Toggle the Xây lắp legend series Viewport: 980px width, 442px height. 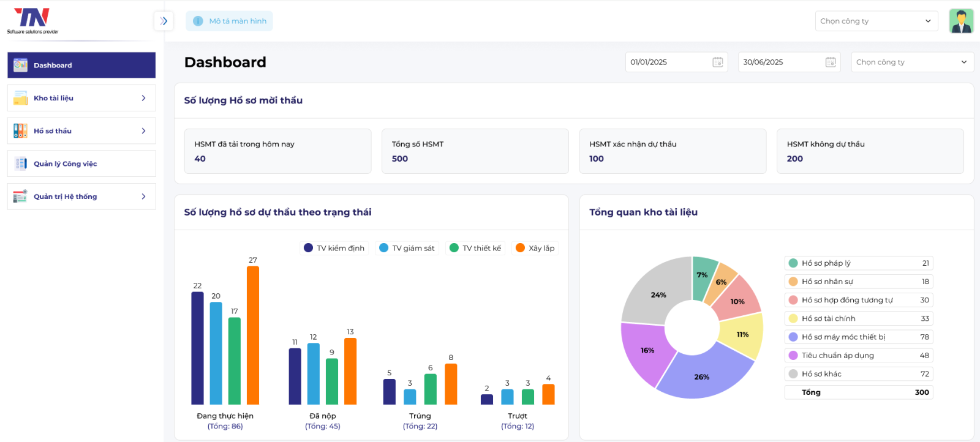[535, 248]
